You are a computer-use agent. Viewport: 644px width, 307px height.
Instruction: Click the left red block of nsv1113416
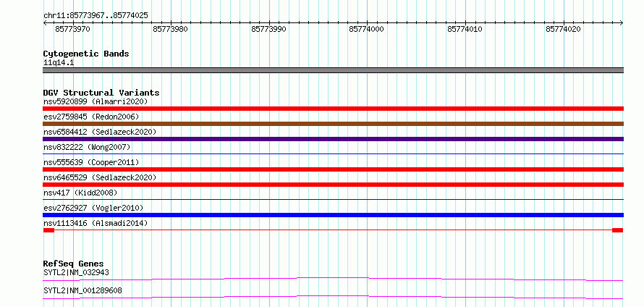[48, 230]
